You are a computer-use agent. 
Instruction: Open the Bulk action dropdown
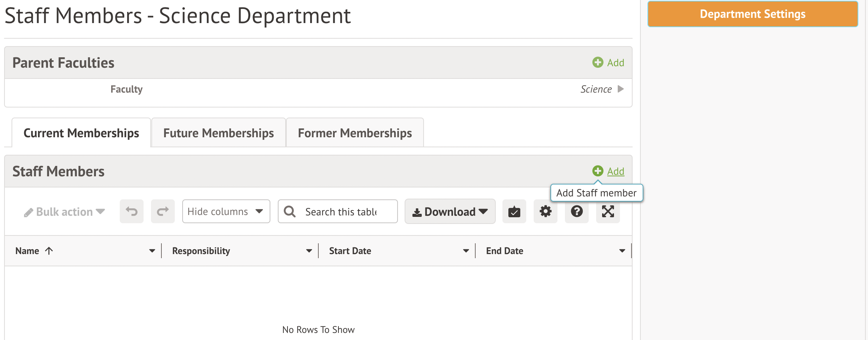click(x=65, y=212)
